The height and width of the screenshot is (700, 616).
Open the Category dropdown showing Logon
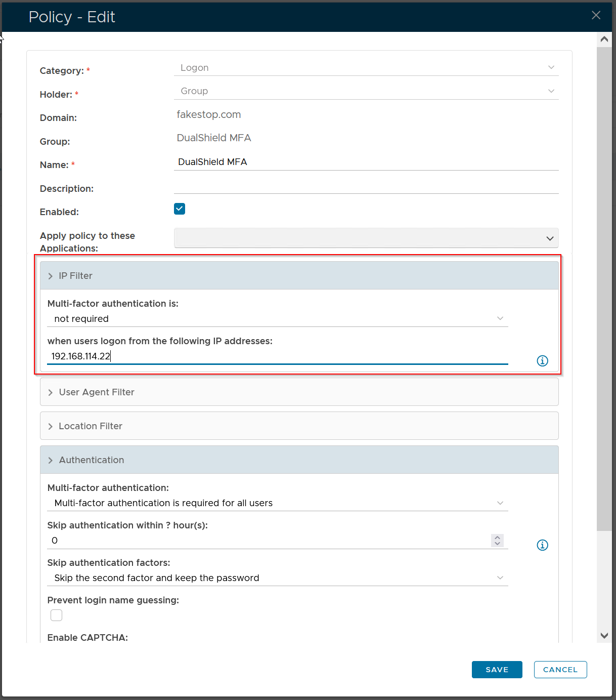(x=366, y=68)
